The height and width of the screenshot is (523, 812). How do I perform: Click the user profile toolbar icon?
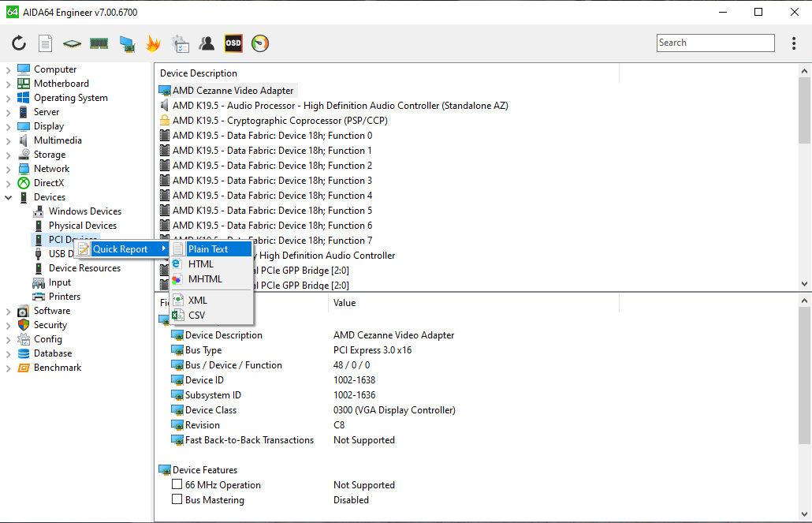click(207, 43)
